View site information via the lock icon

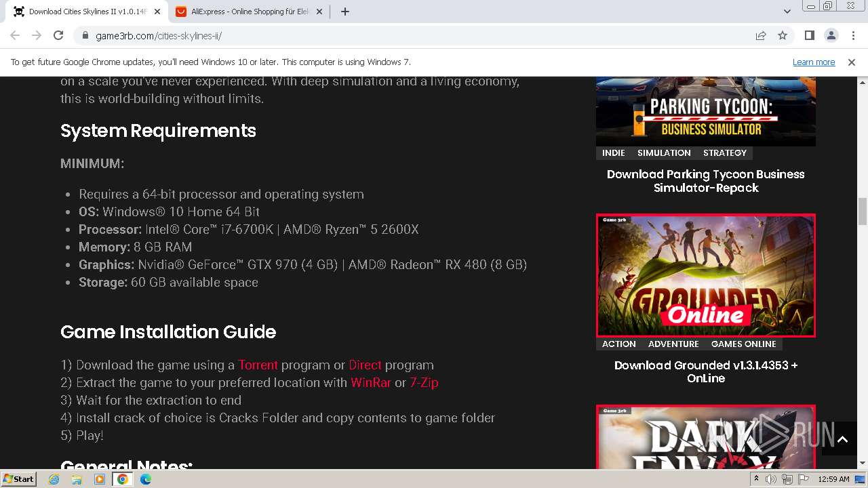(85, 36)
